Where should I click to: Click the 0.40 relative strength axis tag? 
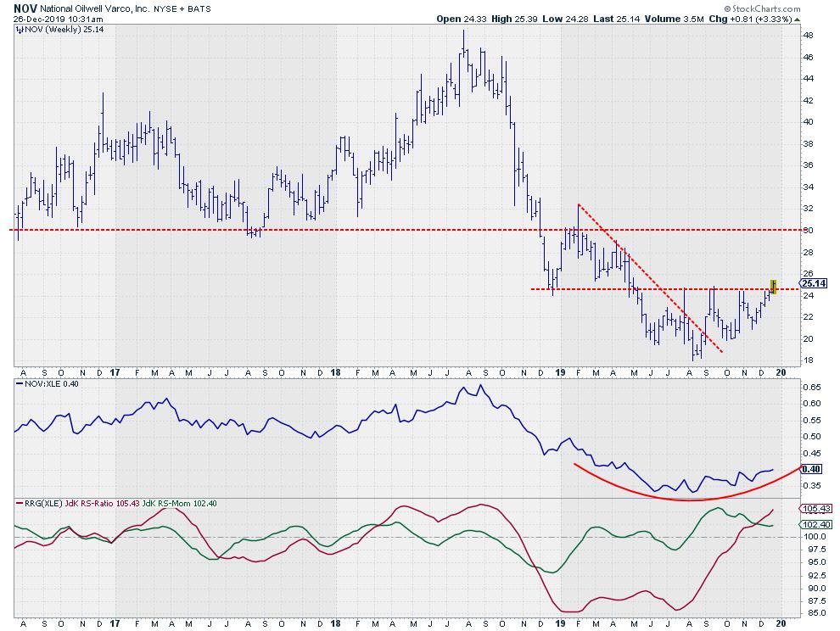tap(812, 469)
